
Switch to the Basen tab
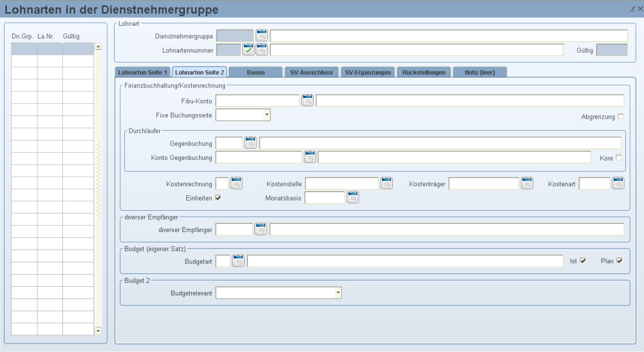pos(256,72)
